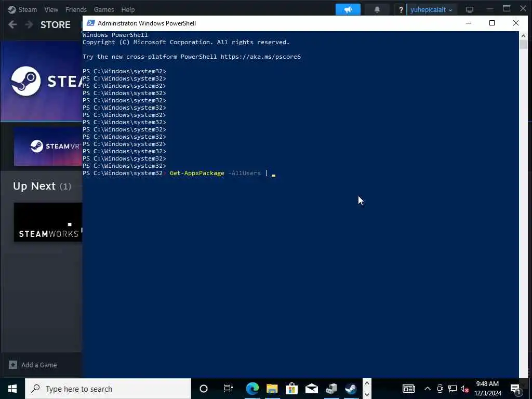Viewport: 532px width, 399px height.
Task: Click the -AllUsers parameter text
Action: pos(244,173)
